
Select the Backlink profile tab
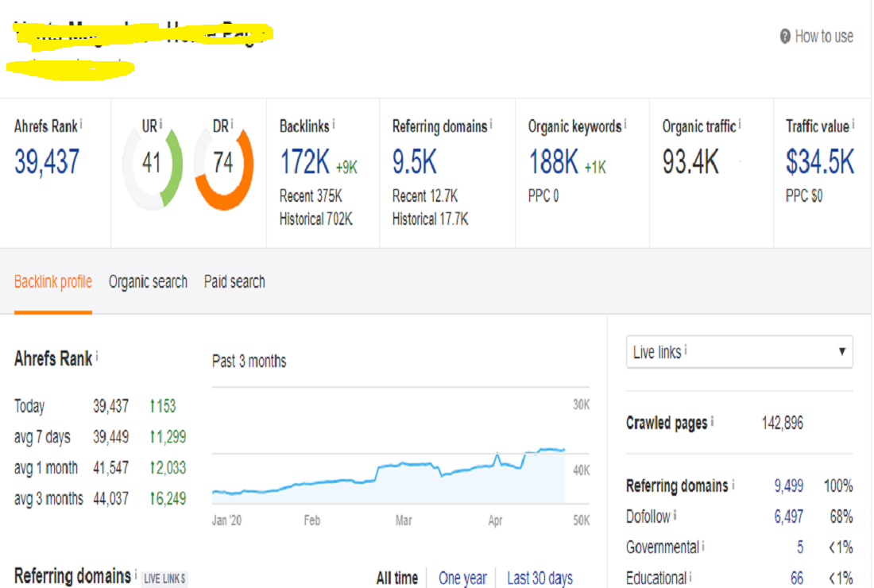[53, 282]
